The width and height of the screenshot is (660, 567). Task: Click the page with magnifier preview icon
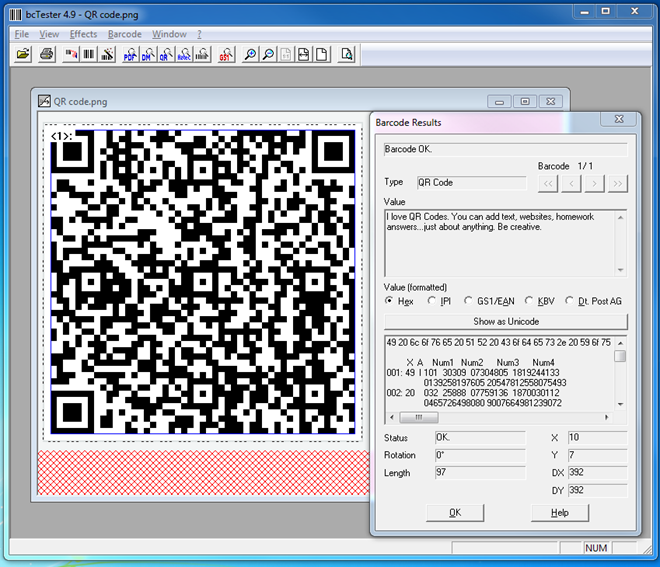[x=346, y=54]
